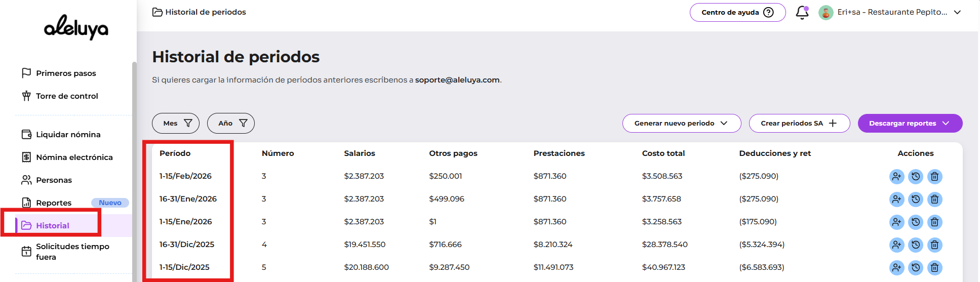This screenshot has width=980, height=282.
Task: Click the Crear periodos SA button
Action: [799, 124]
